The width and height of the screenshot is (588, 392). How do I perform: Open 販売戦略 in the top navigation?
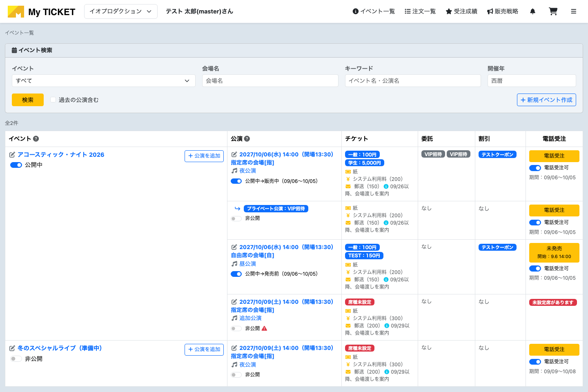[x=503, y=11]
